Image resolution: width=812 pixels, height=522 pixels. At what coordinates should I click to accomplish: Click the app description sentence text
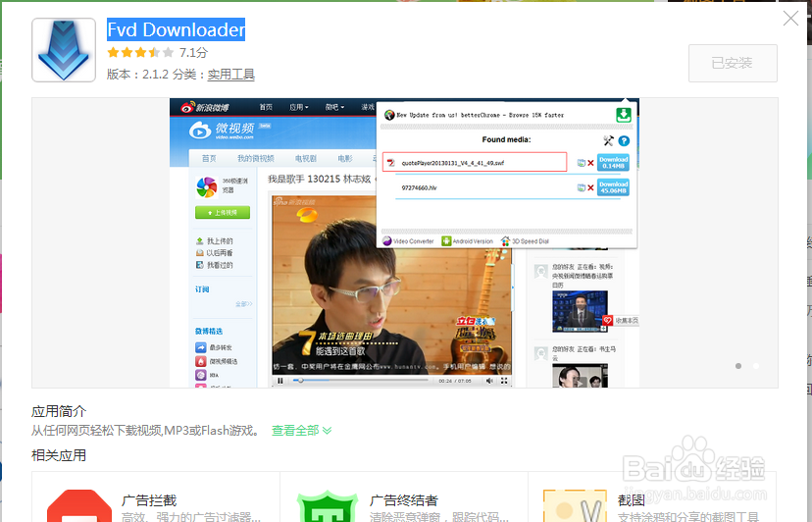coord(146,430)
